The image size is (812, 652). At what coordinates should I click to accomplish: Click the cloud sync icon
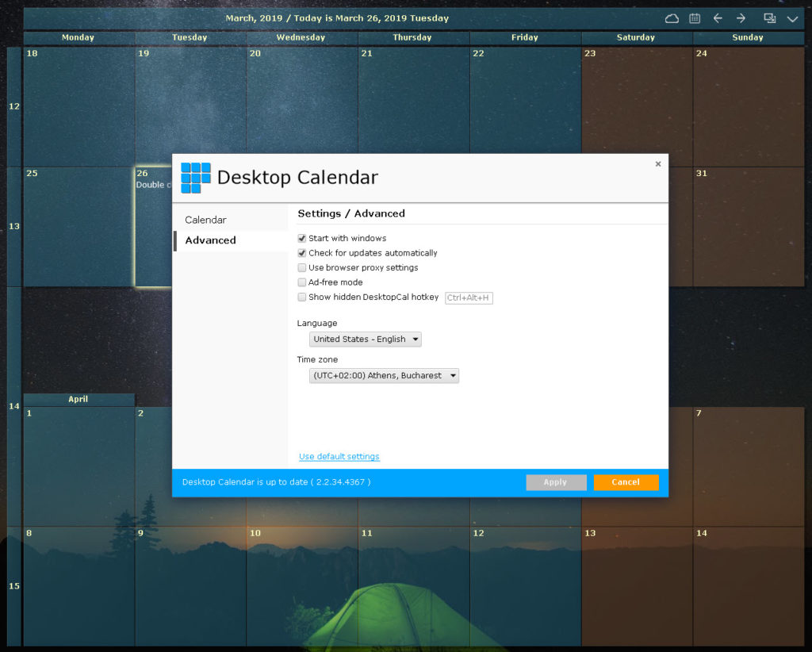pyautogui.click(x=672, y=19)
